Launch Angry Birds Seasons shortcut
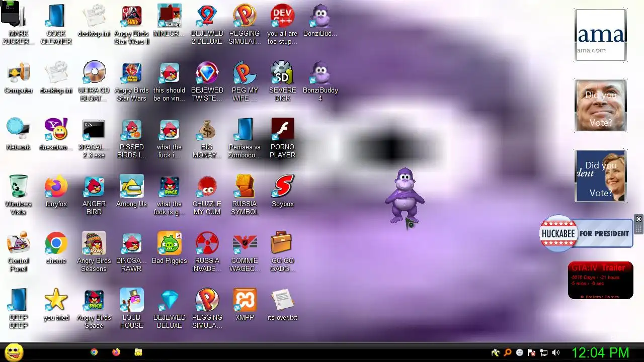 [x=94, y=251]
